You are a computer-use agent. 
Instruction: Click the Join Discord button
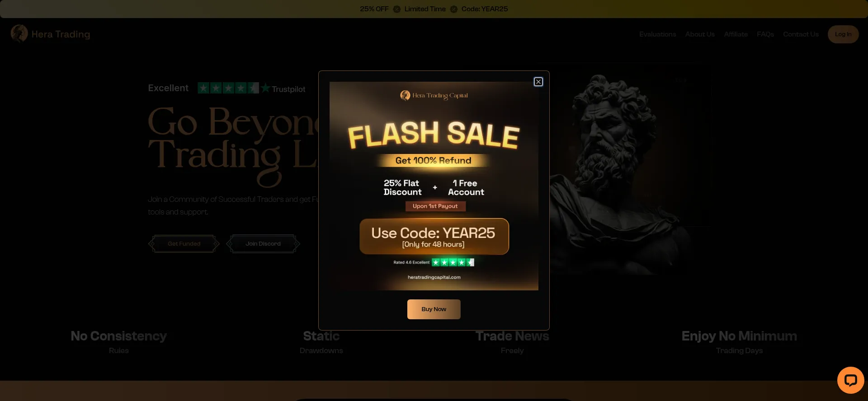tap(263, 244)
